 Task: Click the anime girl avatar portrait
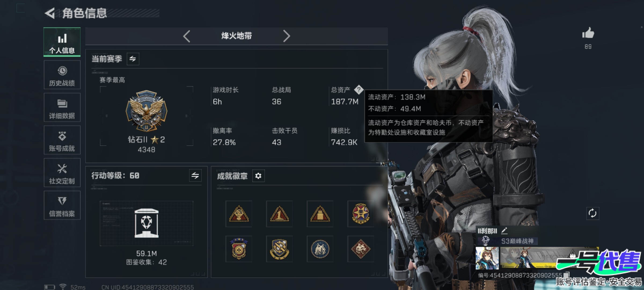pos(487,258)
